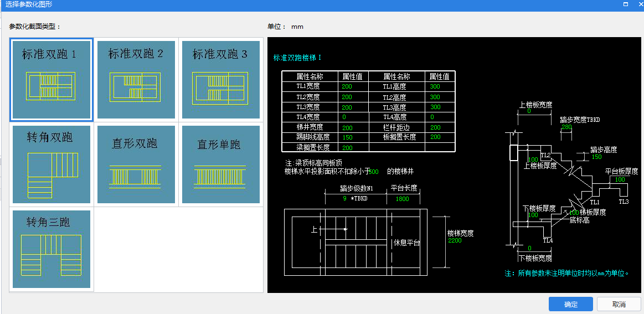Image resolution: width=644 pixels, height=314 pixels.
Task: Maximize the 选择参数化图形 dialog
Action: point(626,4)
